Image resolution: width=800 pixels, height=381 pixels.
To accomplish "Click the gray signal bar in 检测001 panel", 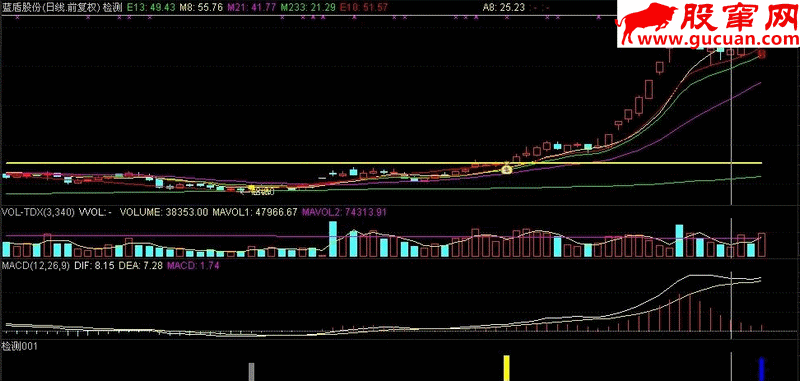I will (252, 372).
